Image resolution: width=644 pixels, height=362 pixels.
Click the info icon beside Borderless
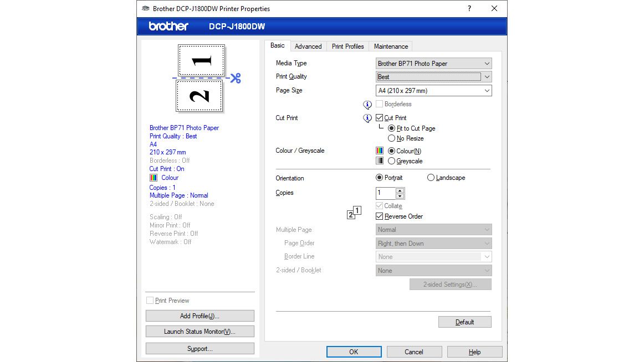coord(367,105)
